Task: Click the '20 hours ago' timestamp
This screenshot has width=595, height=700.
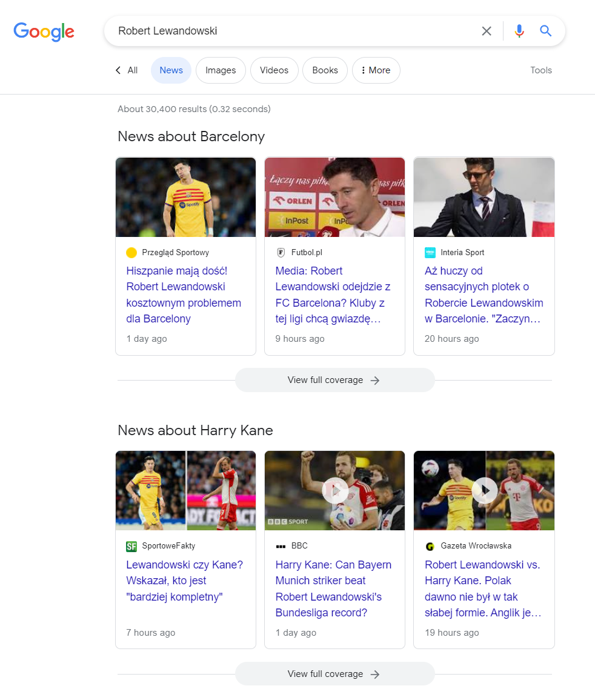Action: pos(452,339)
